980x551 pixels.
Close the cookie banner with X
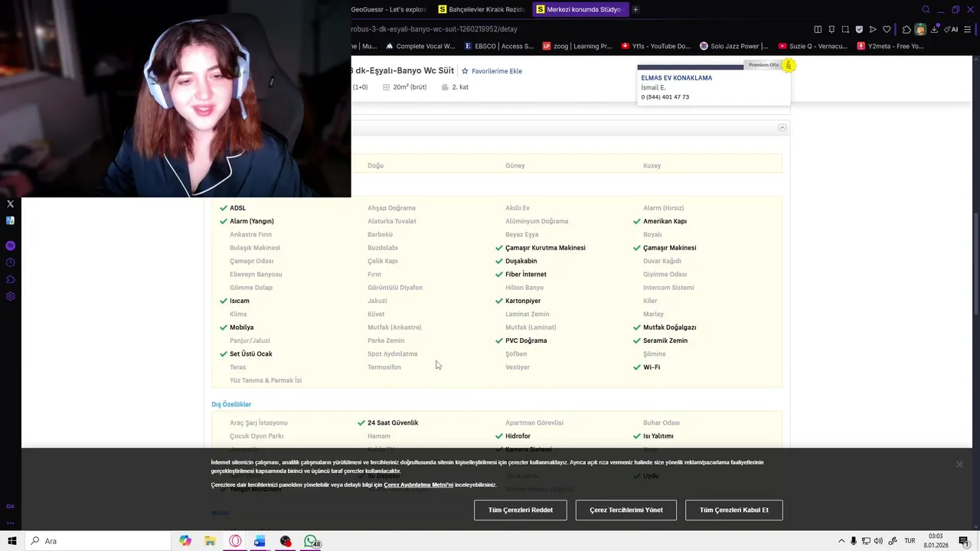pos(959,464)
